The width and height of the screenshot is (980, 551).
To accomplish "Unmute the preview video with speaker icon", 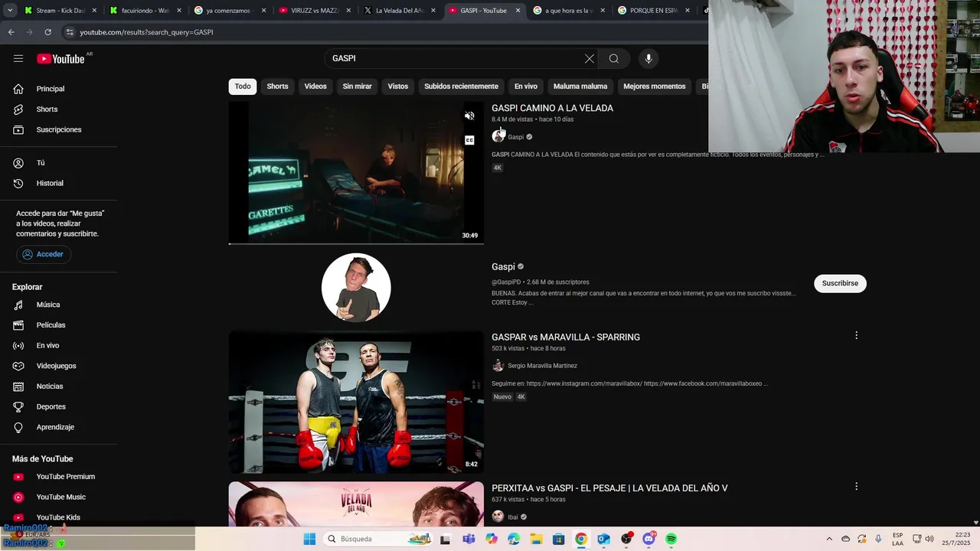I will [469, 116].
